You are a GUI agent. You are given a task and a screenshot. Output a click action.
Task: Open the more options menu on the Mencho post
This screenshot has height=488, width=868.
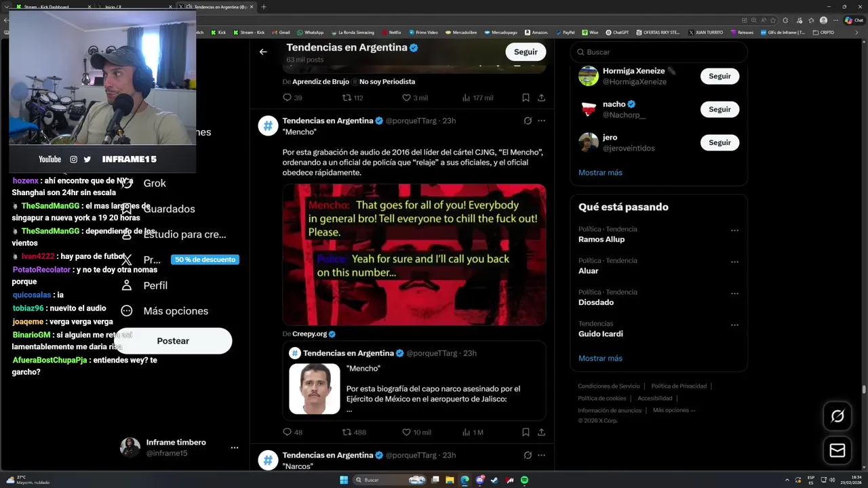[x=541, y=121]
